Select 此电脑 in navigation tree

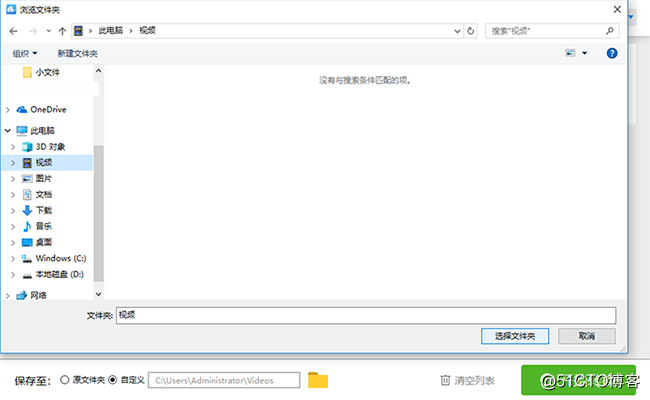(42, 131)
